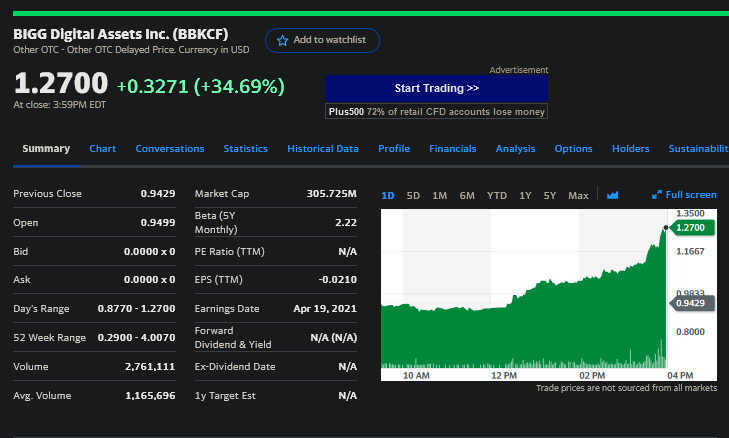This screenshot has width=729, height=438.
Task: Select the 1D chart range
Action: coord(388,195)
